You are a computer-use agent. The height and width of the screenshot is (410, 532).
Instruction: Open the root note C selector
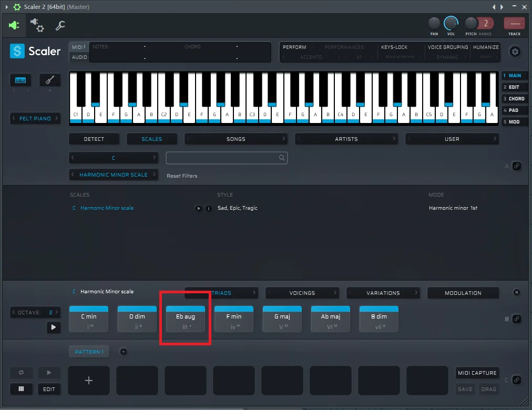coord(114,158)
